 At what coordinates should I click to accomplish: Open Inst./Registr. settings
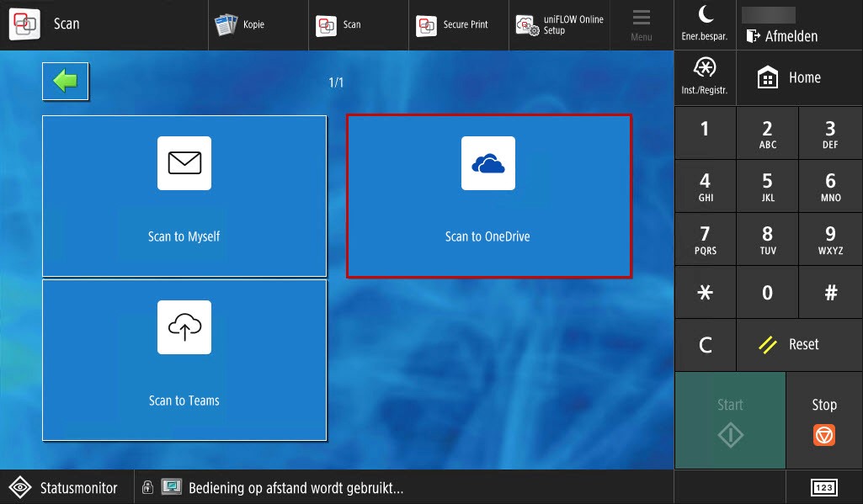(704, 77)
